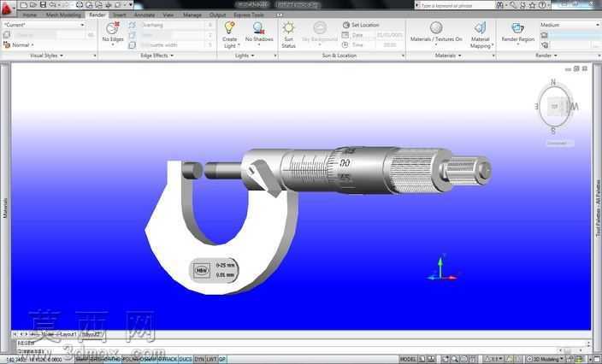Click the Material Mapping icon
602x364 pixels.
click(x=480, y=28)
